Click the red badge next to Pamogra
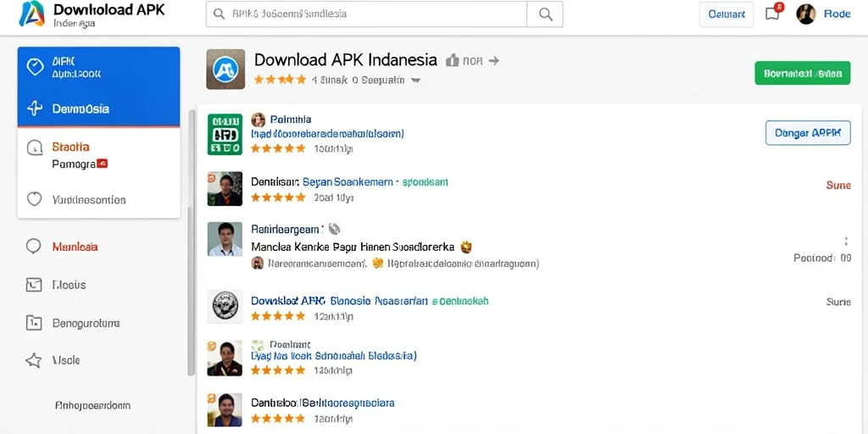The image size is (868, 434). click(102, 164)
